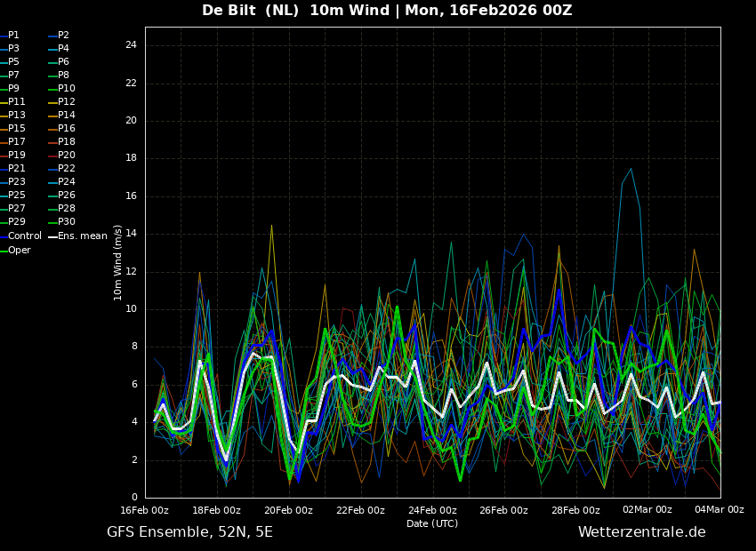Click the GFS Ensemble, 52N, 5E caption

click(189, 532)
